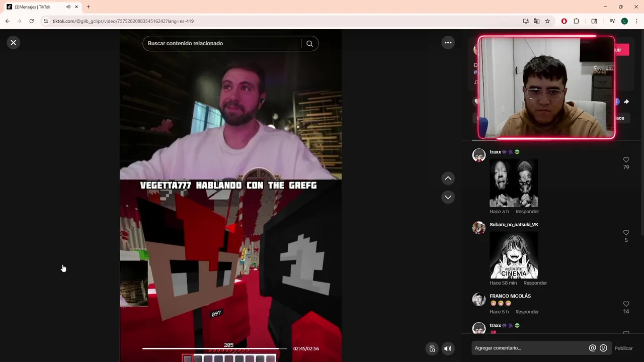Like Subaru_no_natsuki_VK's comment
This screenshot has height=362, width=644.
pos(626,233)
